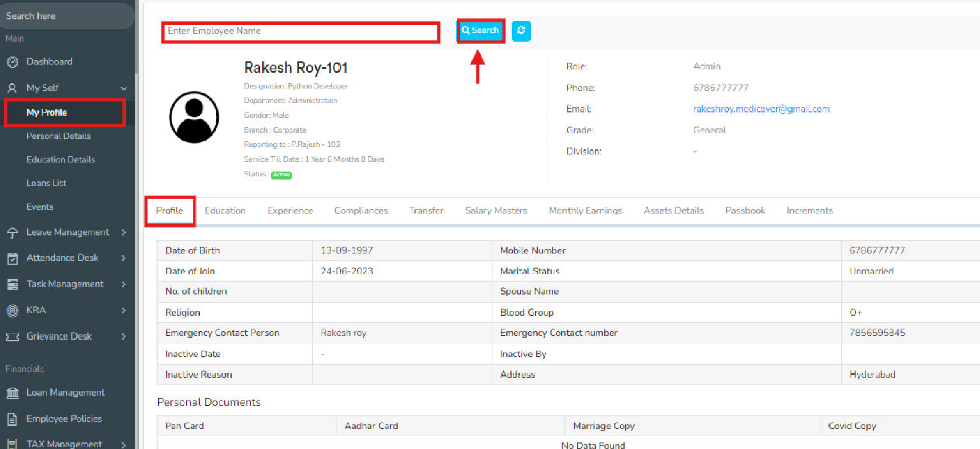The height and width of the screenshot is (449, 980).
Task: Click the sidebar Search here box
Action: click(x=67, y=16)
